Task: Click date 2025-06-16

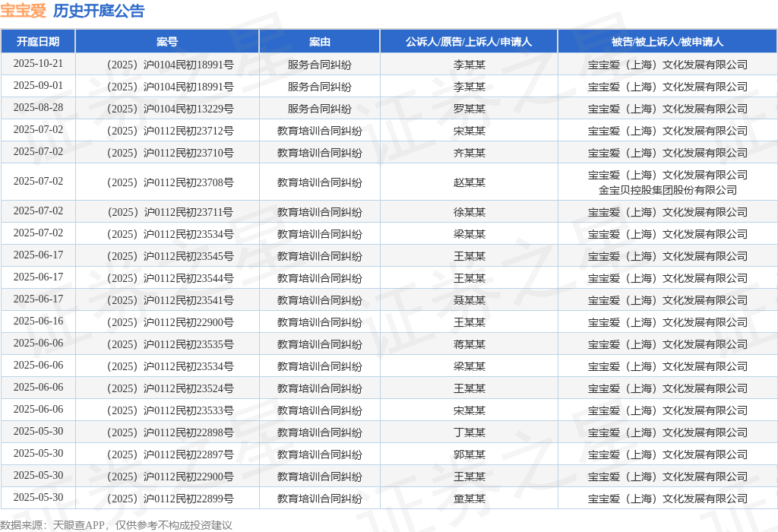Action: [x=38, y=321]
